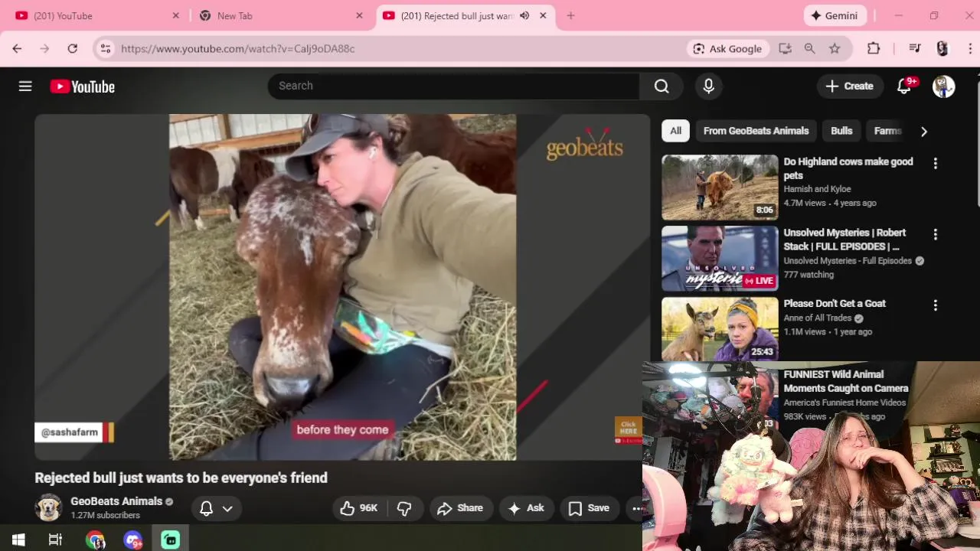This screenshot has width=980, height=551.
Task: Mute the playing tab via speaker icon
Action: coord(524,15)
